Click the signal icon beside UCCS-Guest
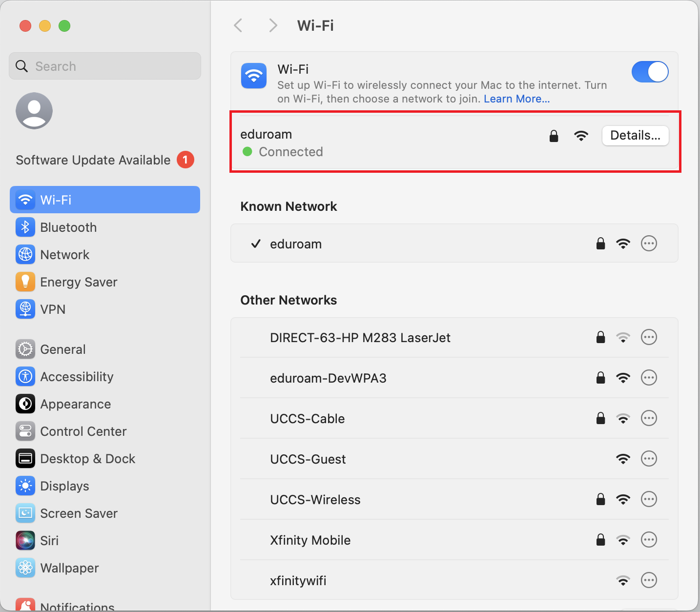The height and width of the screenshot is (612, 700). (623, 459)
